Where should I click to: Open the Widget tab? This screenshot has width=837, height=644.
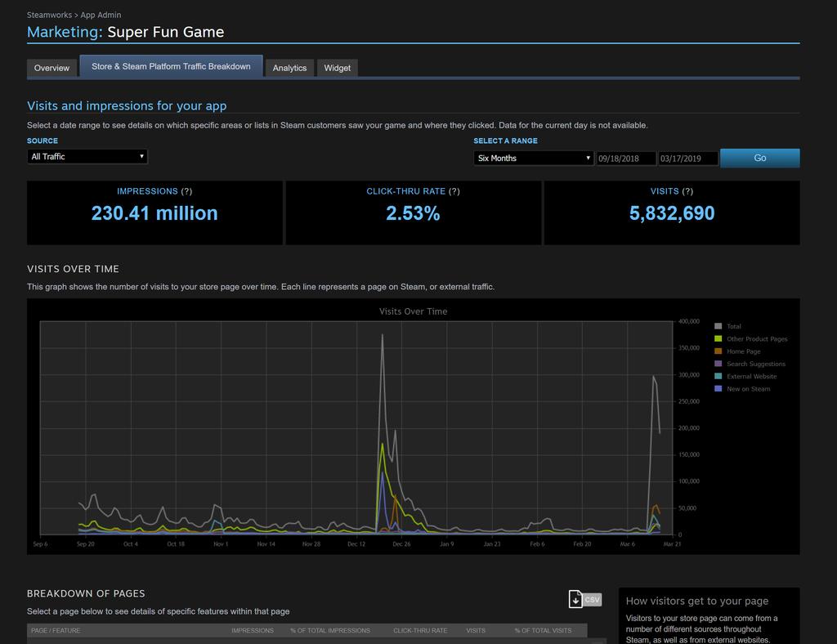[338, 68]
